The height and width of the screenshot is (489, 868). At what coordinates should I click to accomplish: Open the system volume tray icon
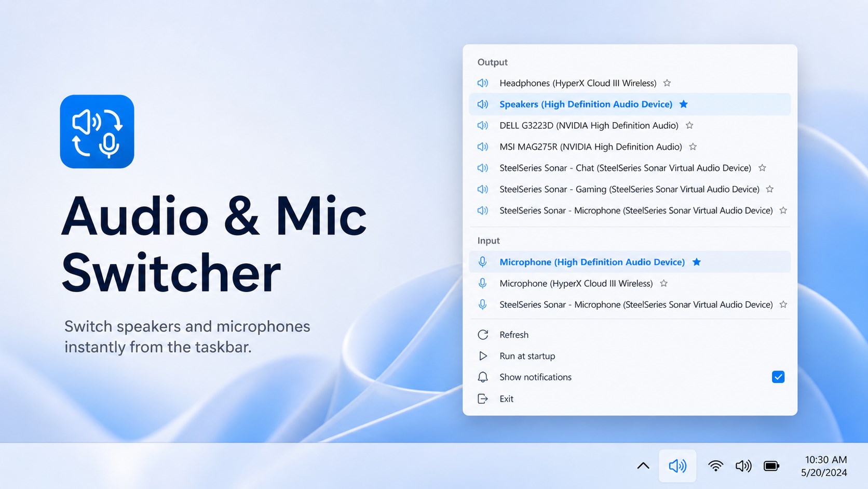743,466
